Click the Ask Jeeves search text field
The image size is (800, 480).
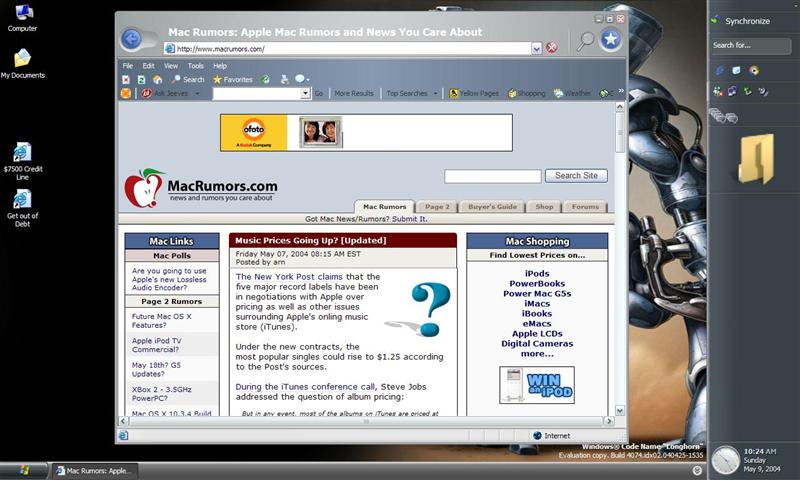click(257, 93)
